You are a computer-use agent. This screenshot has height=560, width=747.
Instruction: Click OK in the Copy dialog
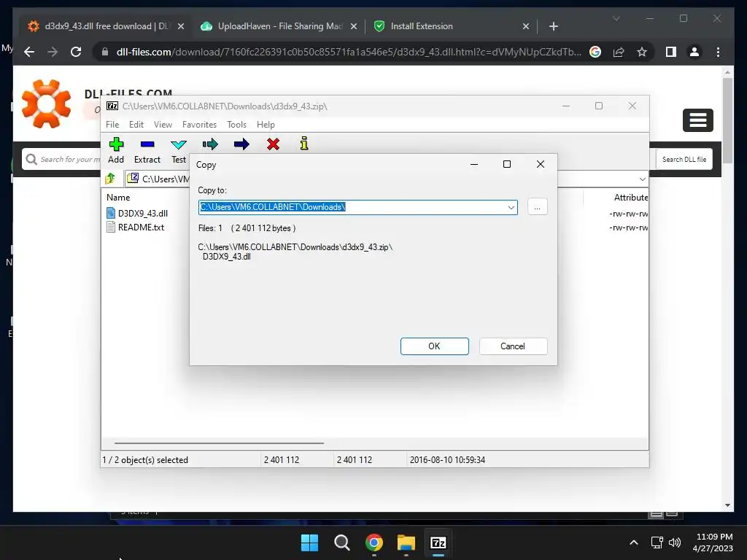pyautogui.click(x=435, y=346)
